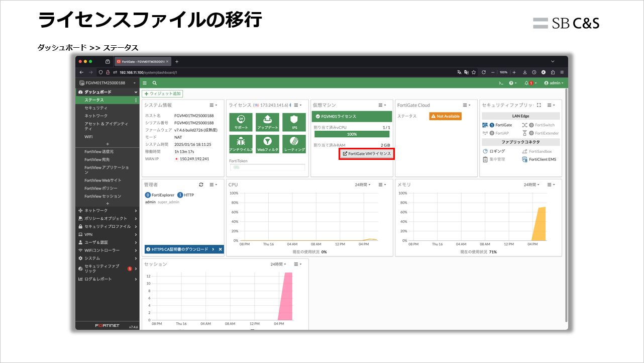Image resolution: width=644 pixels, height=363 pixels.
Task: Click the search magnifier in the top bar
Action: 153,82
